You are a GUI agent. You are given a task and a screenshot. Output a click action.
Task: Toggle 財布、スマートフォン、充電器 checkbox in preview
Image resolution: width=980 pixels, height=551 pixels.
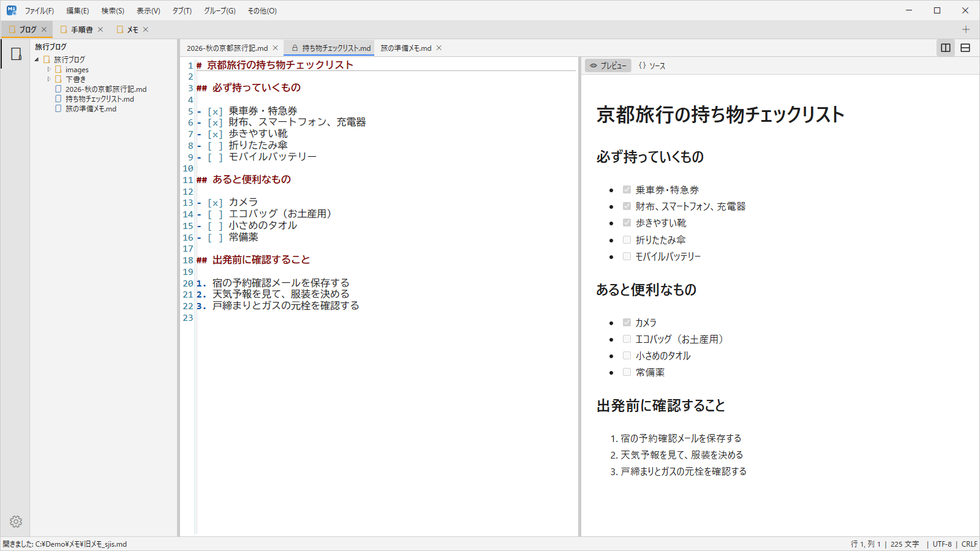(627, 206)
